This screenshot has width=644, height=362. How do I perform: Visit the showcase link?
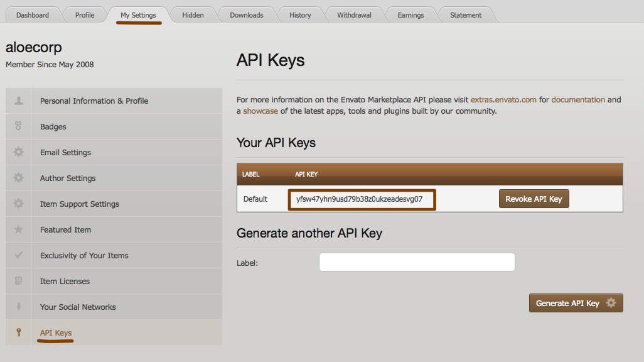pos(260,111)
